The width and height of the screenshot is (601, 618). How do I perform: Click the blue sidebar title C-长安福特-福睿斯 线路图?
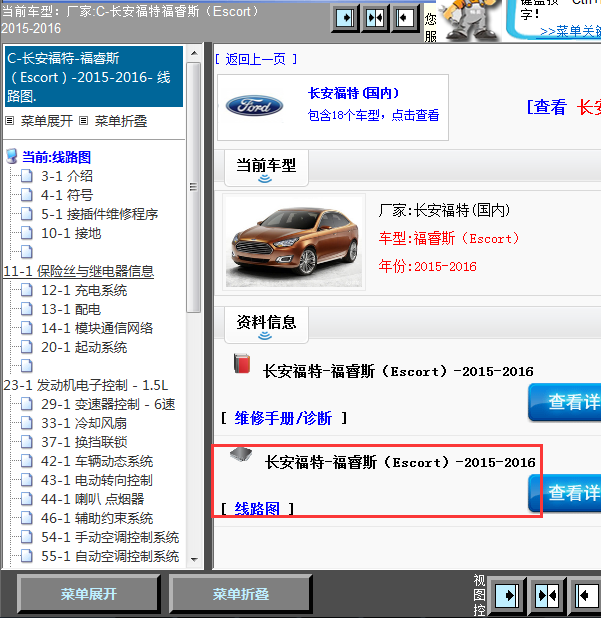[94, 76]
